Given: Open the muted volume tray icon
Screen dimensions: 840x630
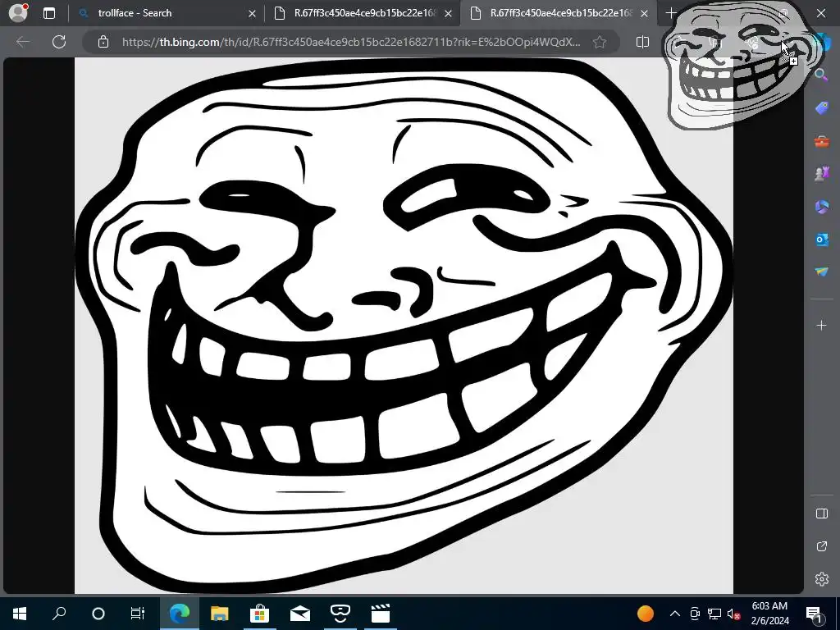Looking at the screenshot, I should click(734, 614).
